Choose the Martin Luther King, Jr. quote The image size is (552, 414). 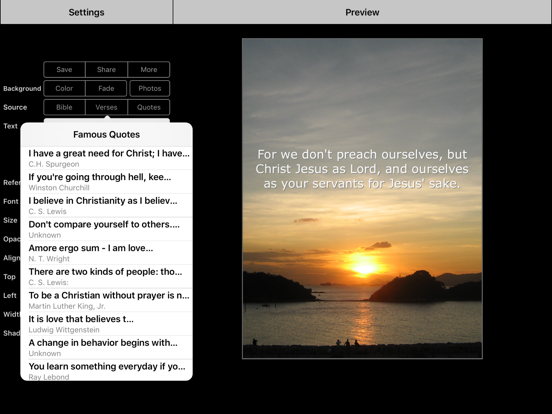tap(107, 300)
